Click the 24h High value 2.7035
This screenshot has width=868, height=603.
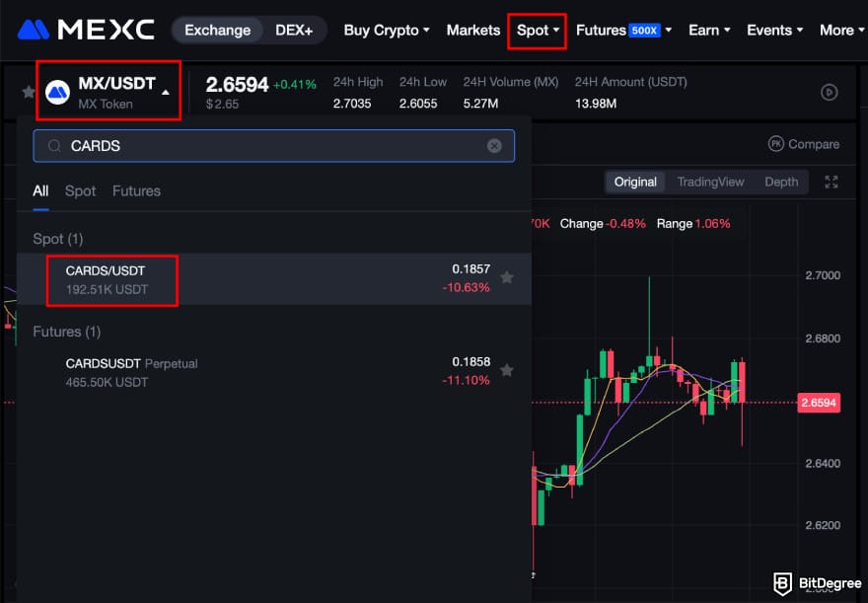(x=352, y=104)
